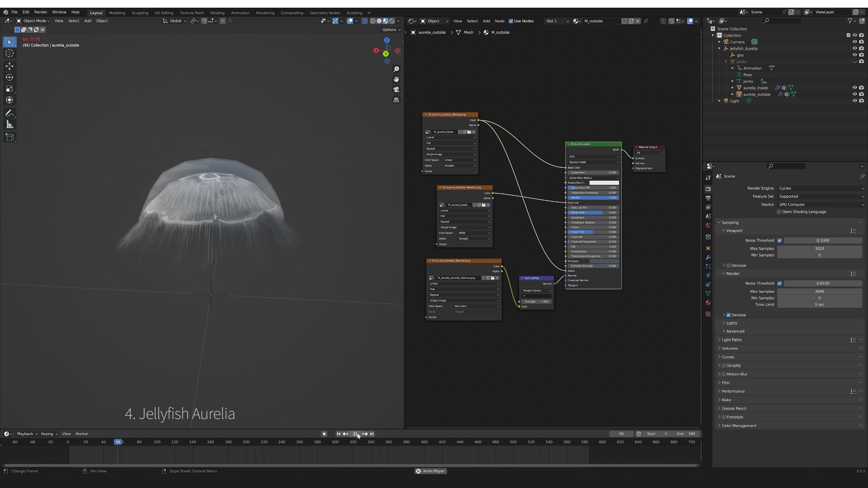This screenshot has width=868, height=488.
Task: Open the Global transform orientation dropdown
Action: [175, 21]
